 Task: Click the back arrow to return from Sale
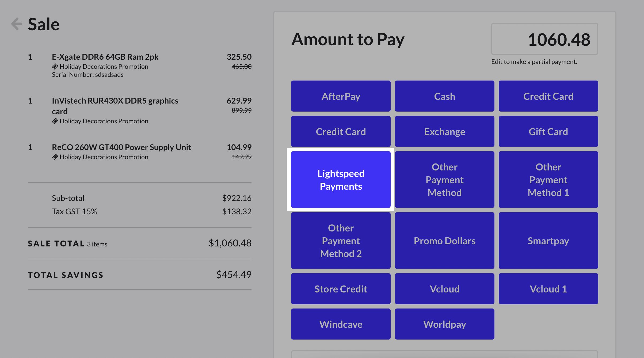coord(17,24)
